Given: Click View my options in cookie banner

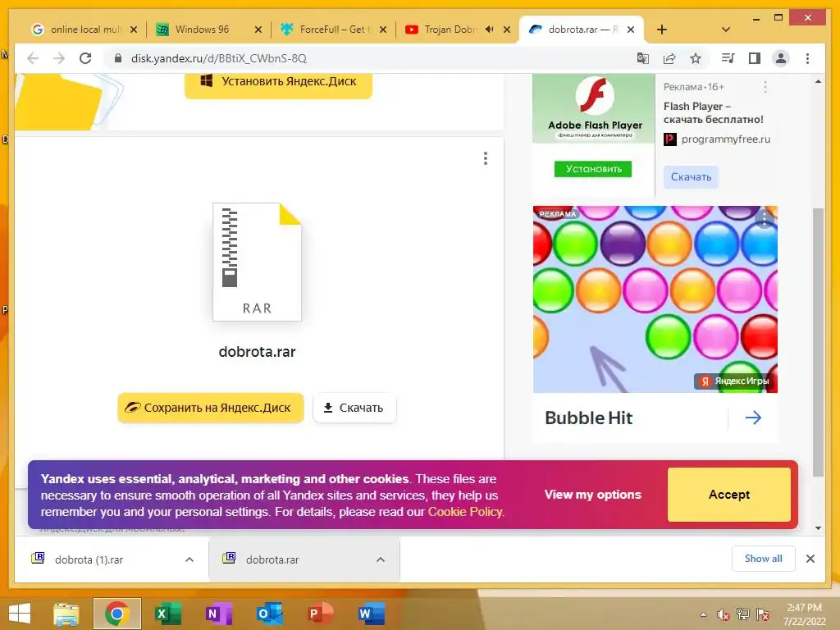Looking at the screenshot, I should tap(592, 495).
